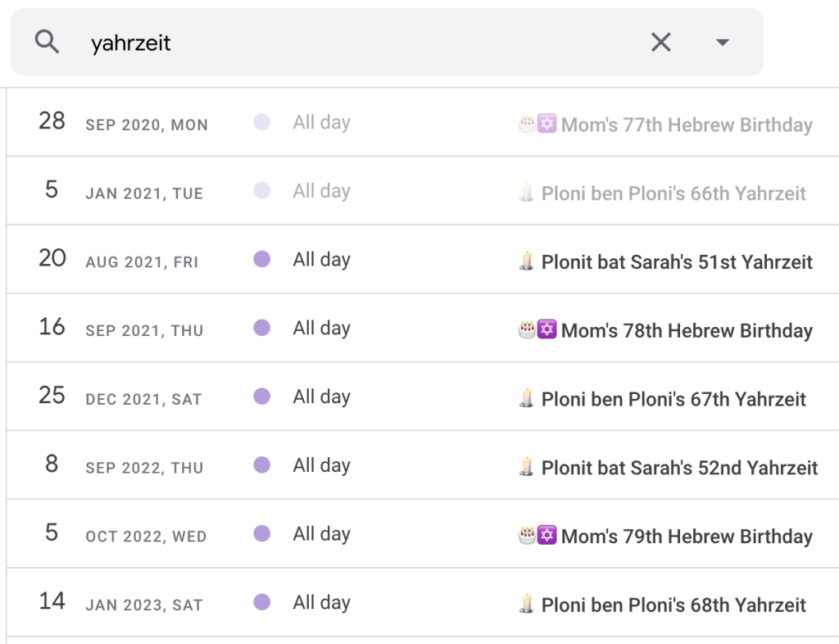
Task: Click date 14 Jan 2023, Sat
Action: [123, 604]
